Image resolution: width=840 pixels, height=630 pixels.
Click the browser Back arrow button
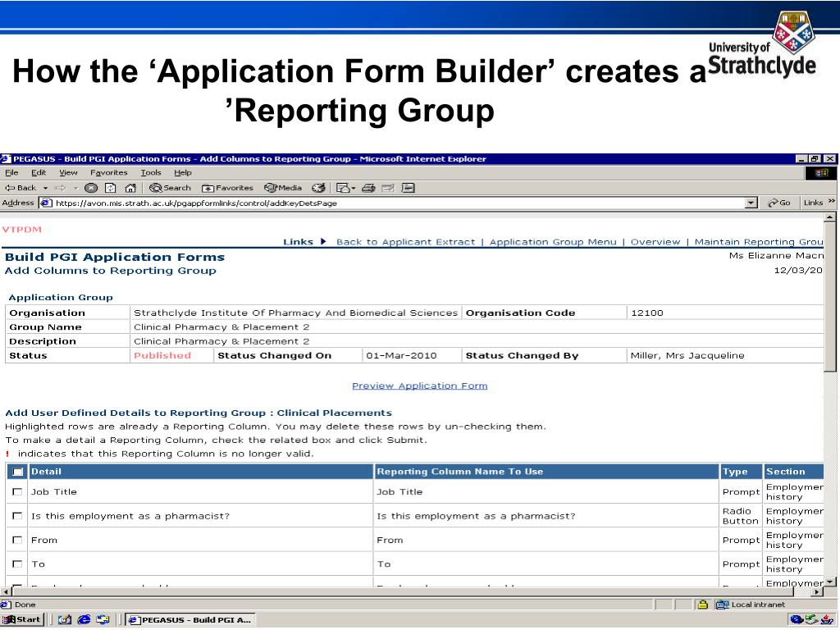21,188
